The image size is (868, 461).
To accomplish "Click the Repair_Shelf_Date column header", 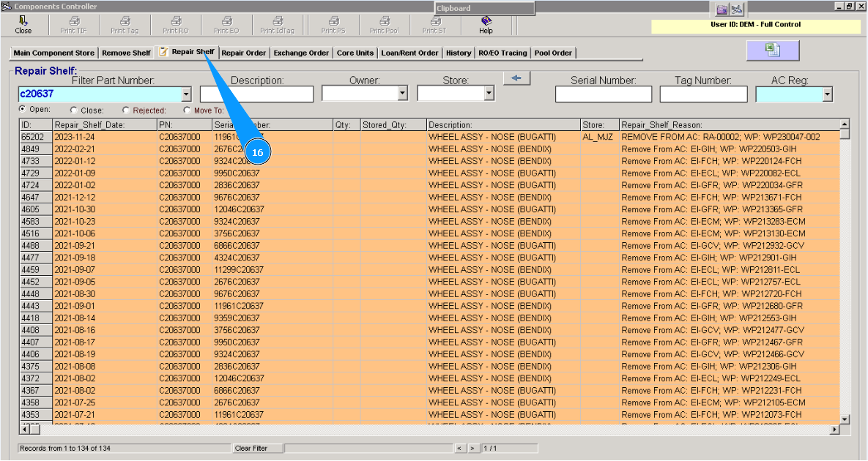I will point(105,125).
